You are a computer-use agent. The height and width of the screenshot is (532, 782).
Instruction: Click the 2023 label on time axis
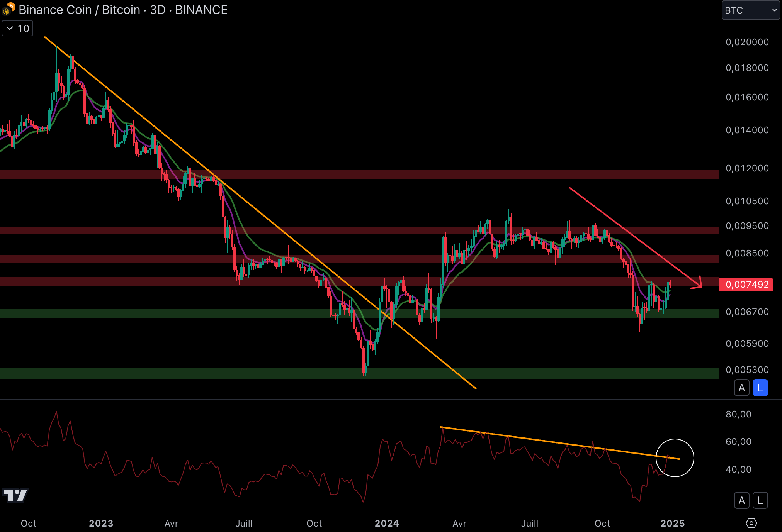coord(101,524)
